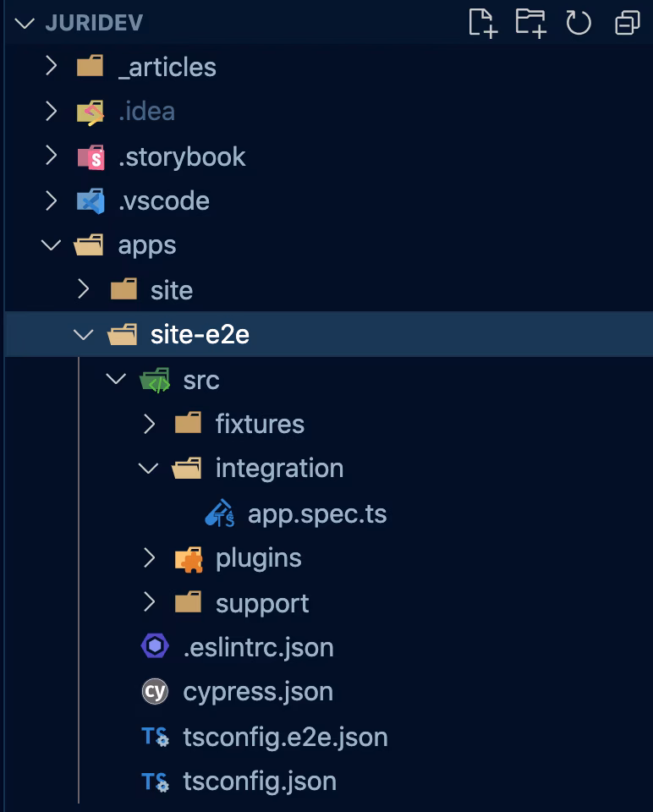Collapse the integration folder chevron

(150, 469)
